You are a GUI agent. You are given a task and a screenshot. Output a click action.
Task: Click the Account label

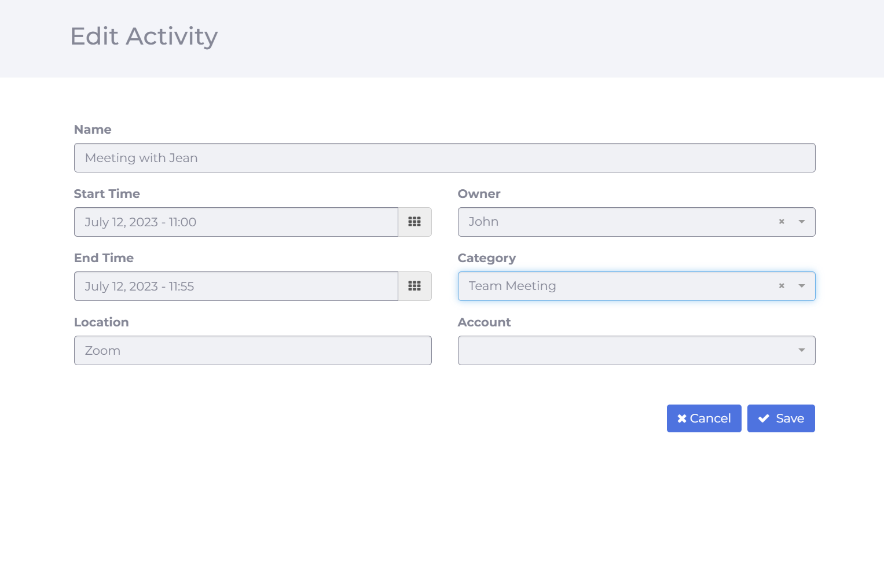[485, 322]
